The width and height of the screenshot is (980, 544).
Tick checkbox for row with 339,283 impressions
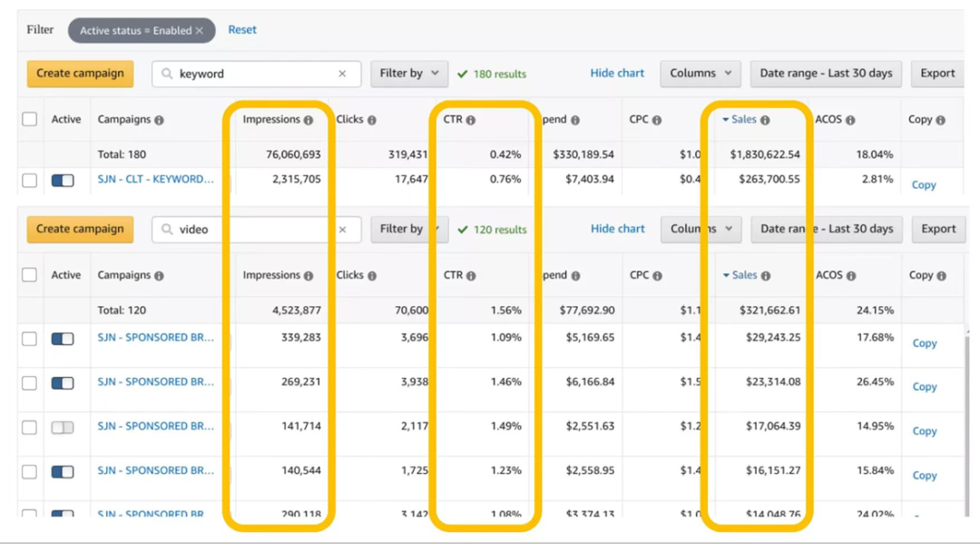[29, 338]
